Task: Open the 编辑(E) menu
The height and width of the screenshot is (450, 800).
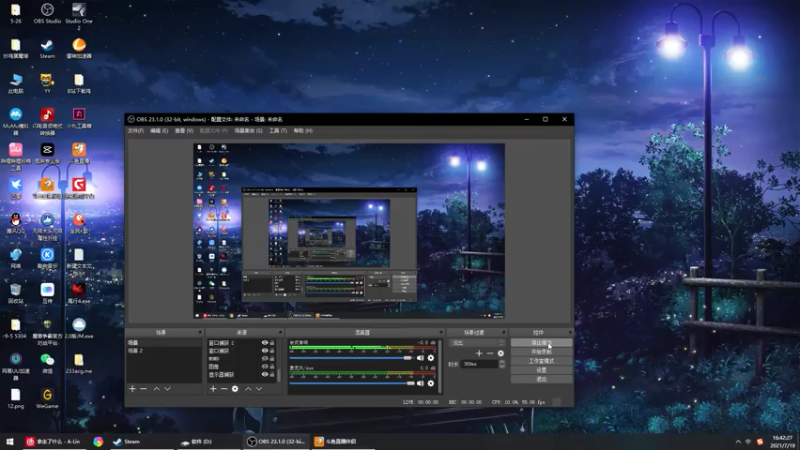Action: point(159,131)
